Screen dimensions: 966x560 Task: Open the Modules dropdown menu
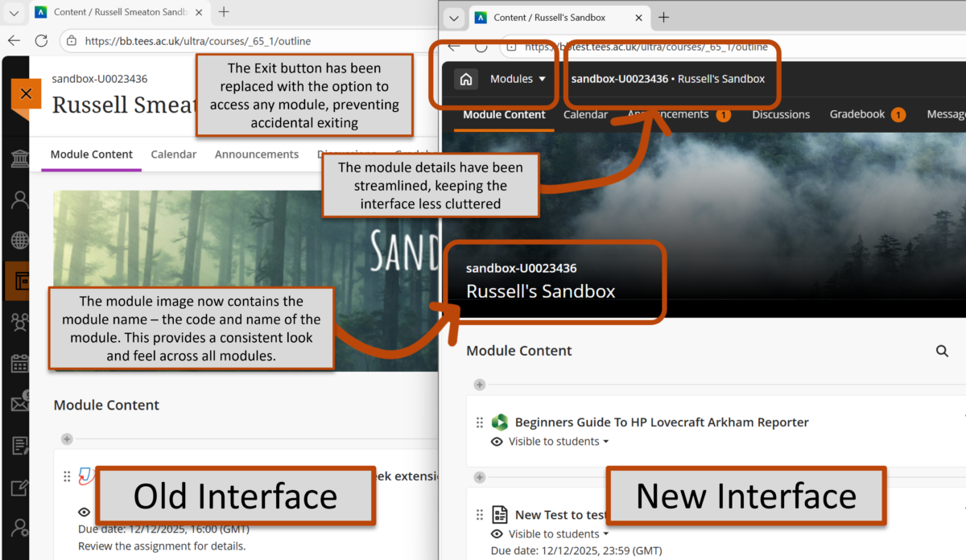pos(518,79)
